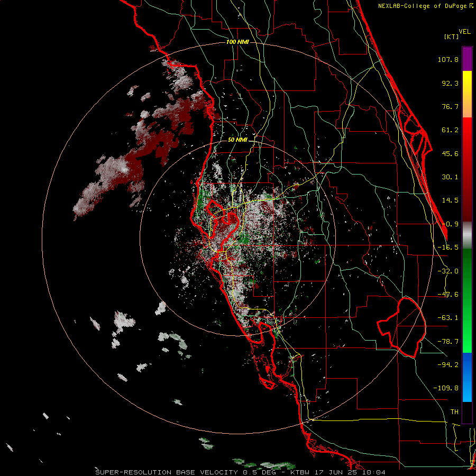
Task: Click the [KT] units label
Action: (x=451, y=36)
